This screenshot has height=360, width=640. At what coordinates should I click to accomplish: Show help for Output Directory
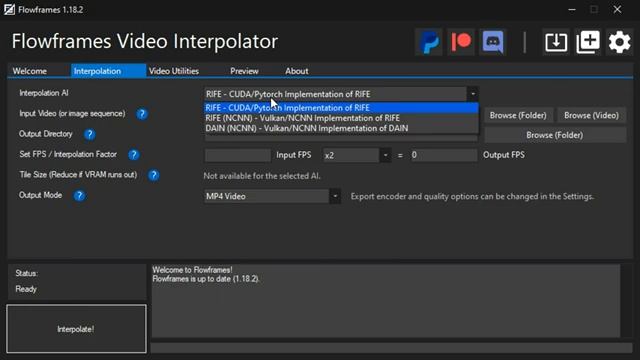pos(89,134)
